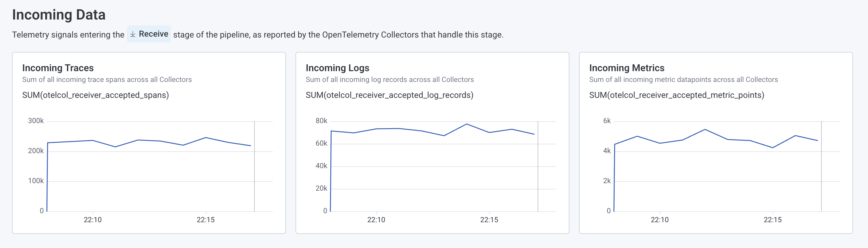
Task: Select the Incoming Traces card title
Action: [58, 68]
